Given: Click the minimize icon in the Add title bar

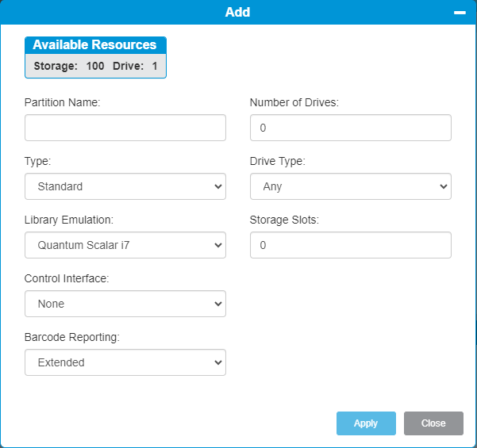Looking at the screenshot, I should coord(459,13).
